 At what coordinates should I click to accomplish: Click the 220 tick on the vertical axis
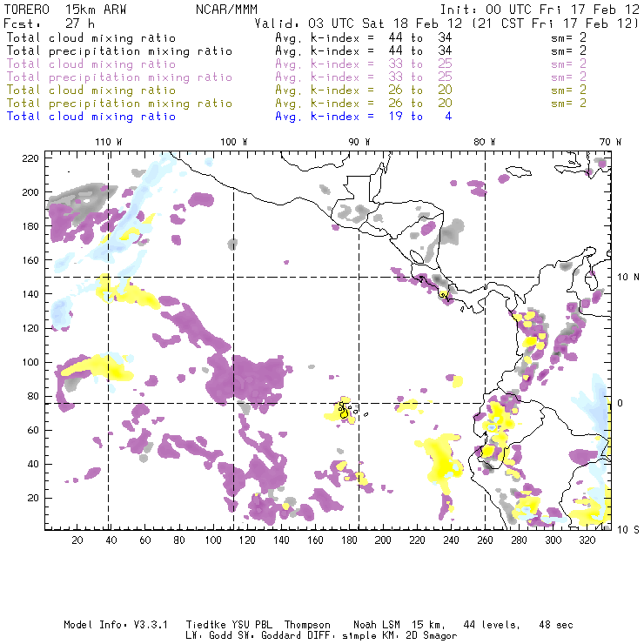[x=31, y=158]
